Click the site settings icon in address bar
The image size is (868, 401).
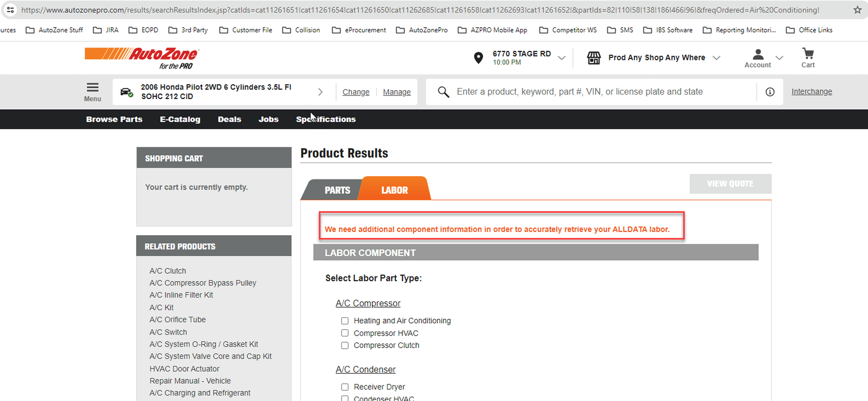10,10
